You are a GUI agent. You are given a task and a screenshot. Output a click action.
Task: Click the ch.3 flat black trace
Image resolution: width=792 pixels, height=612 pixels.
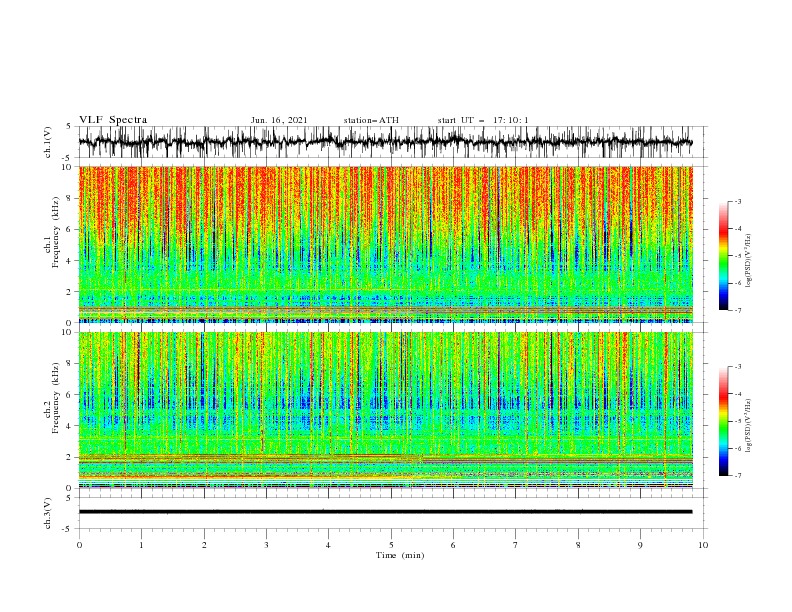coord(385,512)
